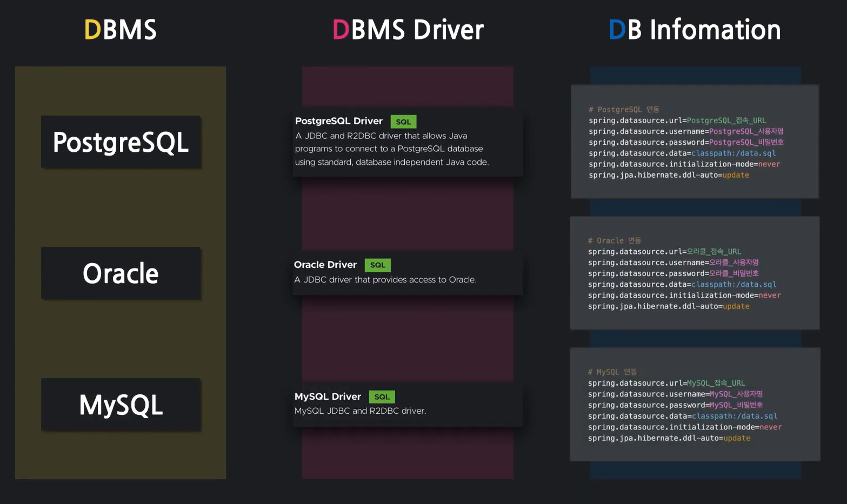The image size is (847, 504).
Task: Click ddl-auto=update in the Oracle block
Action: click(669, 306)
